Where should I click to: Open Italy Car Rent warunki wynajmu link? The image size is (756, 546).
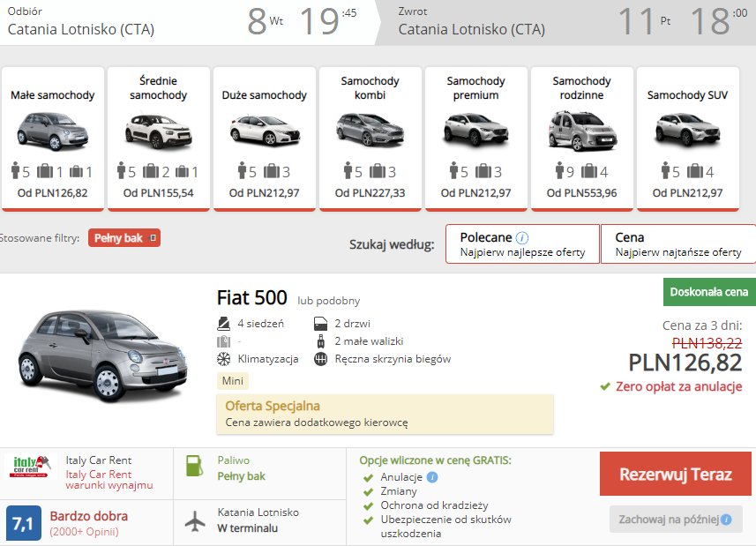(x=109, y=480)
